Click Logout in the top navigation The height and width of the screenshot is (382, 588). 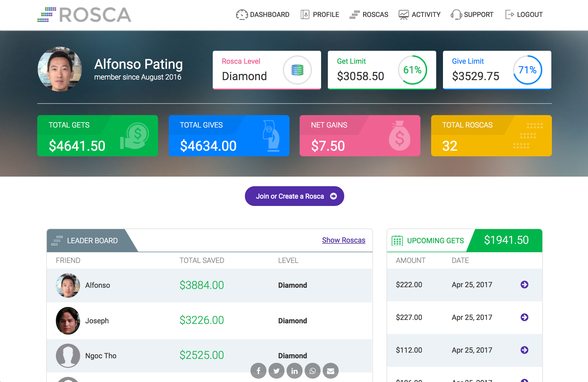(524, 14)
